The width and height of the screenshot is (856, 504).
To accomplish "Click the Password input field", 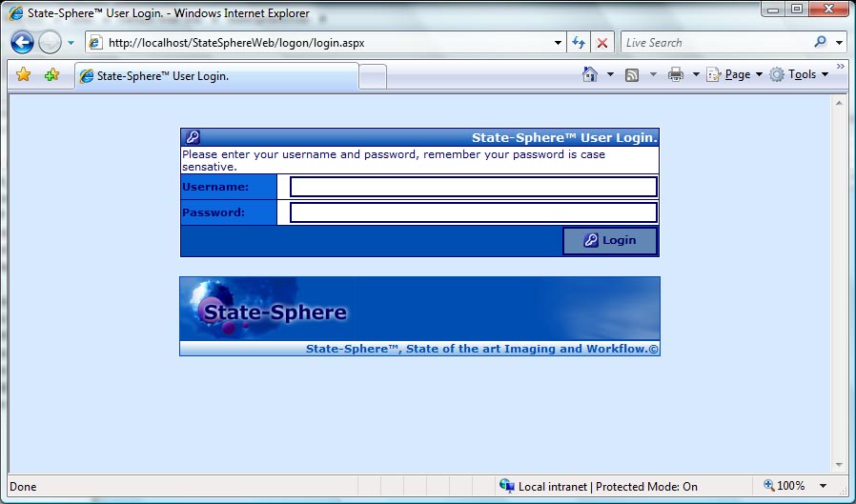I will (x=474, y=212).
